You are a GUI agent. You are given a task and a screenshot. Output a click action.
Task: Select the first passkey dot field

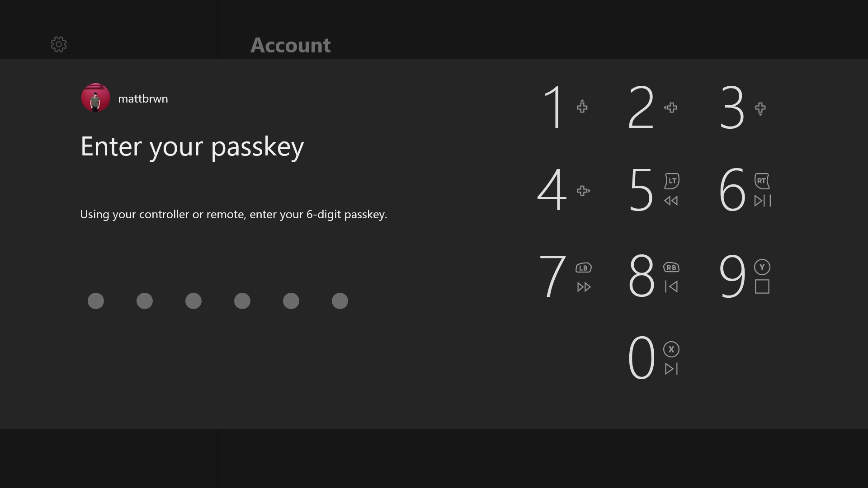(96, 301)
